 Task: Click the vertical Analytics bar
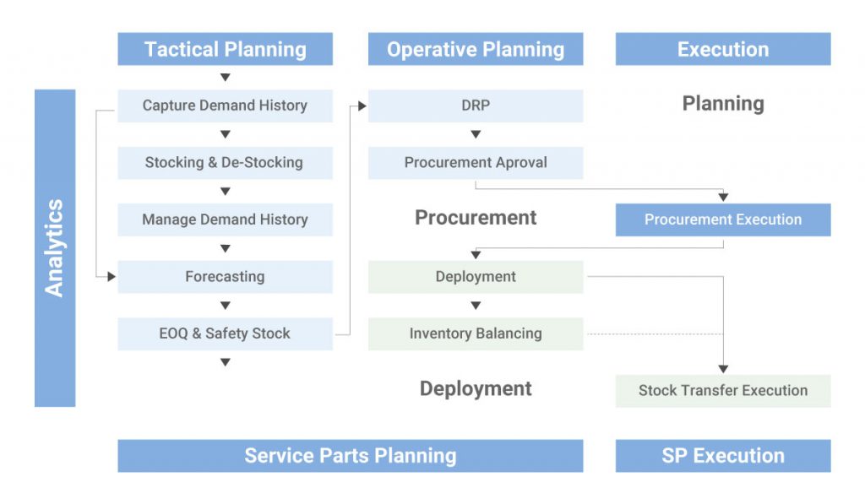55,248
